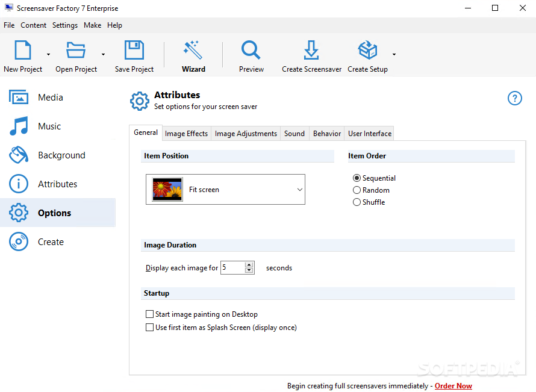536x392 pixels.
Task: Expand the New Project dropdown arrow
Action: [x=48, y=54]
